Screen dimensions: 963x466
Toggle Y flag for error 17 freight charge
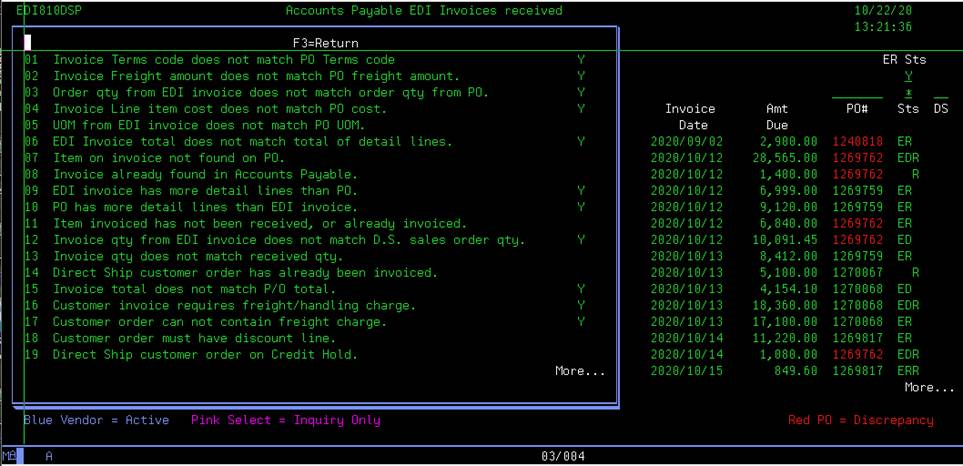[x=581, y=322]
